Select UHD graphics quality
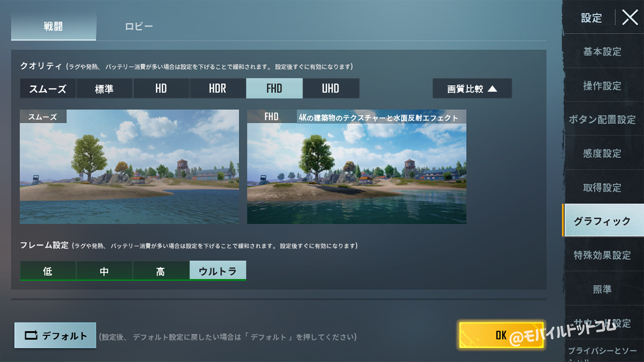Image resolution: width=644 pixels, height=362 pixels. pos(331,89)
